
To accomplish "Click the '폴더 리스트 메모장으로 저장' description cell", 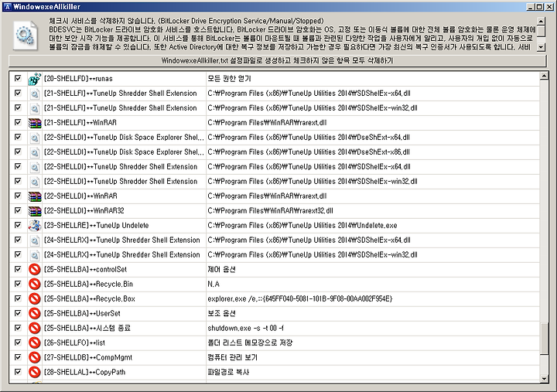I will point(250,343).
